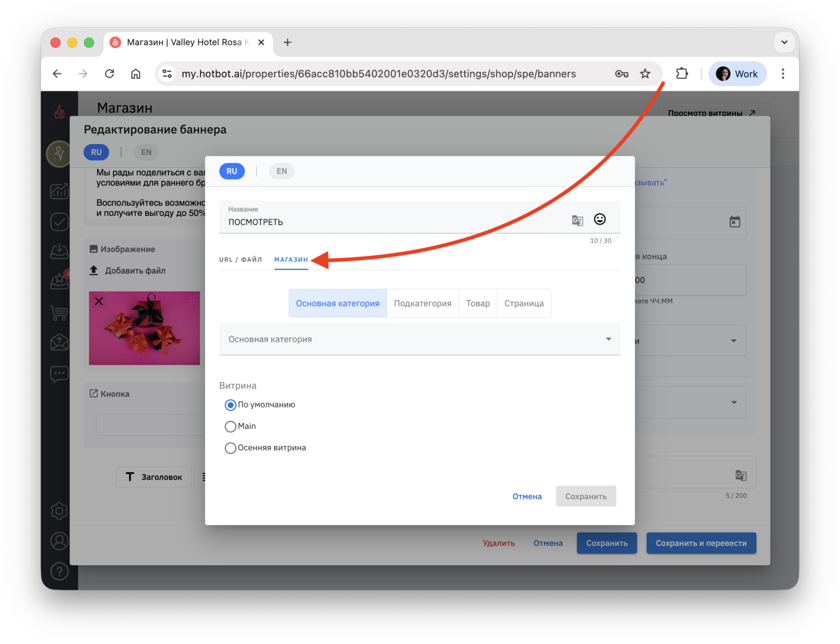Open the Просмотр витрины link

coord(711,113)
